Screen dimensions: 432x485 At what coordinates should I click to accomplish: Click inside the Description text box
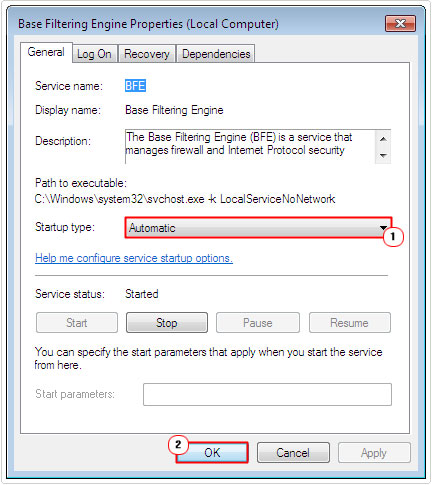point(250,147)
